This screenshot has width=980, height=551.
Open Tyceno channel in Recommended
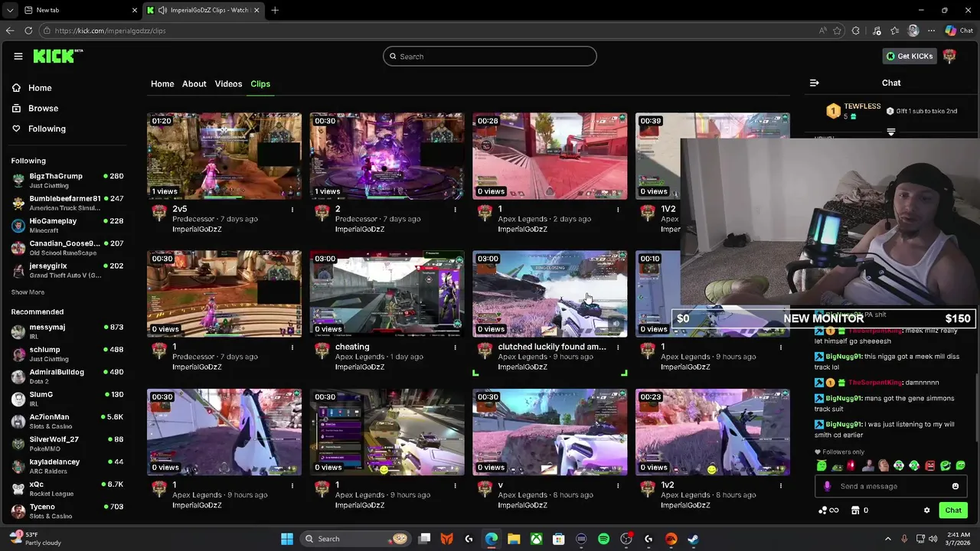(67, 510)
